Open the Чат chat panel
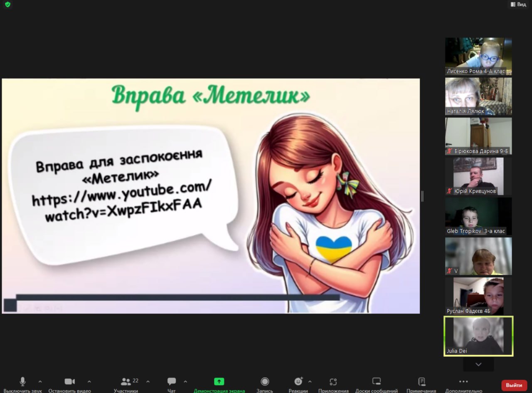The image size is (532, 393). pyautogui.click(x=171, y=381)
